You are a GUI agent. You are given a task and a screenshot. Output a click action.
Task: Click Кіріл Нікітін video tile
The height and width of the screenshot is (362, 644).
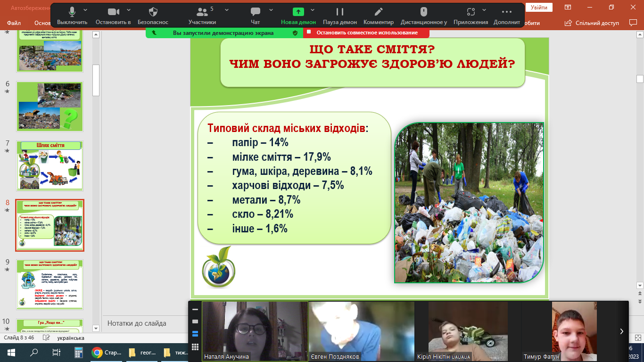pyautogui.click(x=468, y=331)
